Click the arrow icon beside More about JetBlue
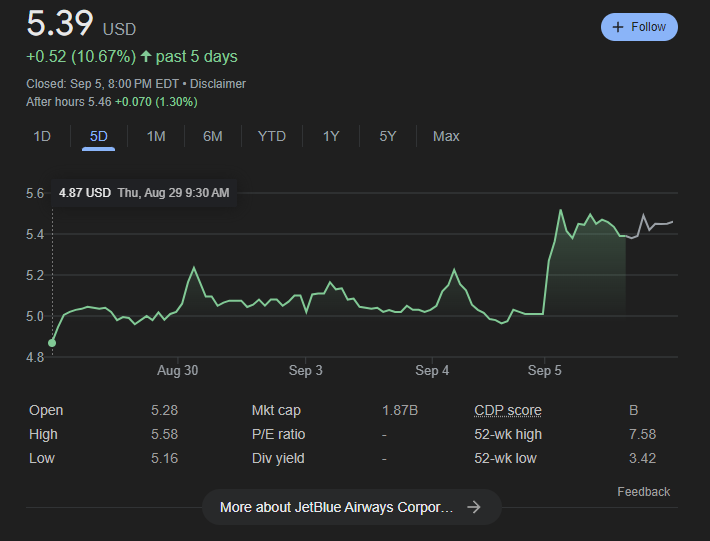710x541 pixels. pyautogui.click(x=474, y=507)
